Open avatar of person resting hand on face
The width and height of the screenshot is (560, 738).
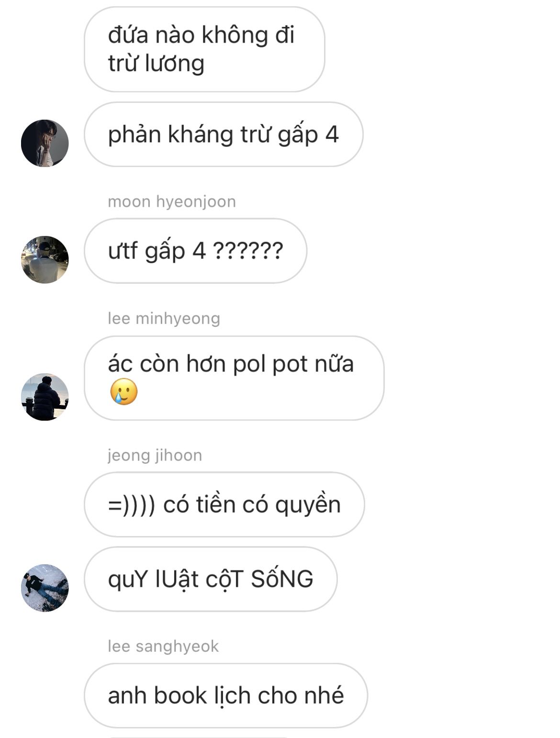pos(45,143)
